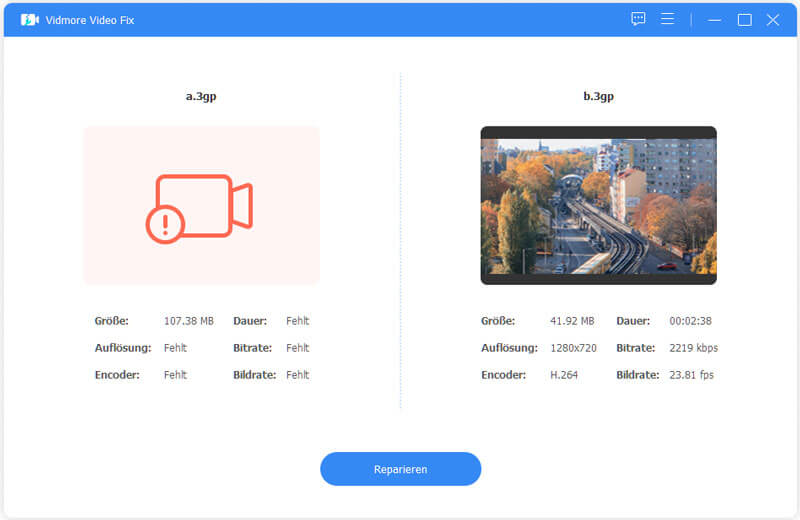This screenshot has width=800, height=520.
Task: Maximize the application window
Action: [744, 20]
